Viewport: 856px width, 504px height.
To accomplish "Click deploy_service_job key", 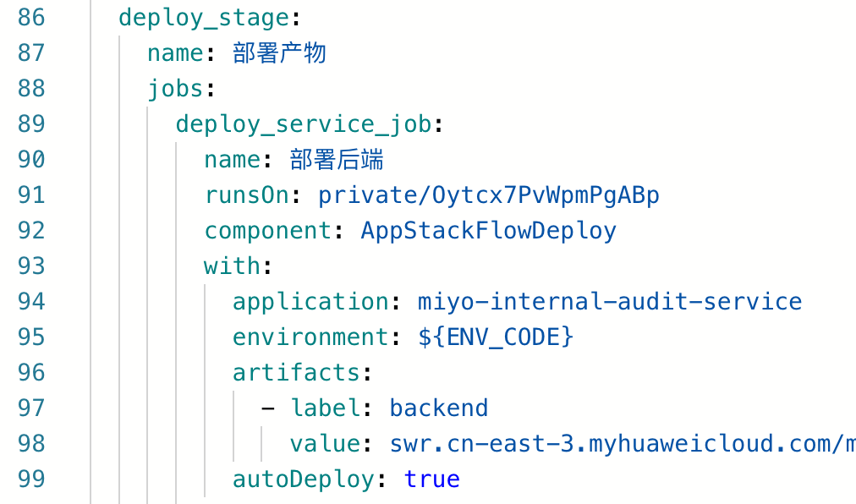I will [304, 124].
